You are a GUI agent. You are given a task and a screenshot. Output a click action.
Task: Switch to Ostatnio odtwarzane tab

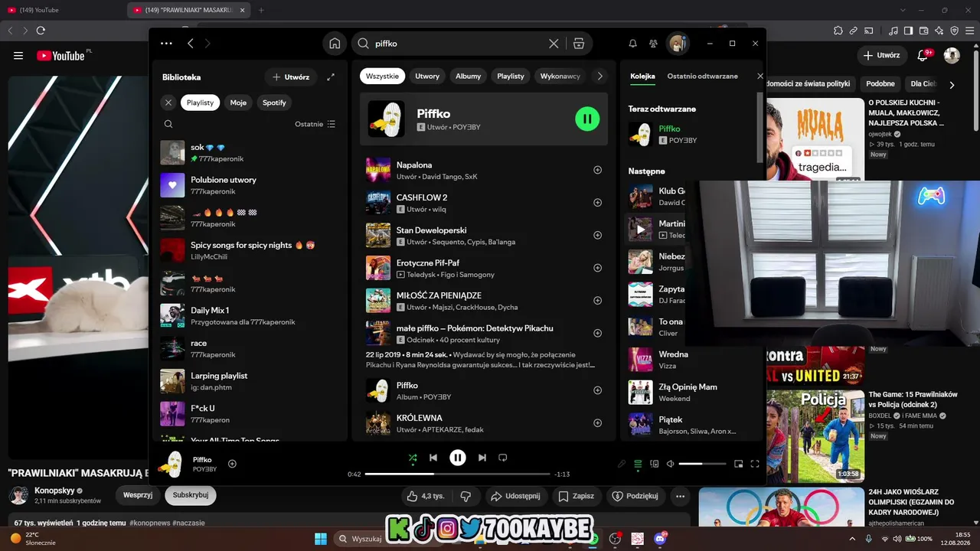[703, 77]
